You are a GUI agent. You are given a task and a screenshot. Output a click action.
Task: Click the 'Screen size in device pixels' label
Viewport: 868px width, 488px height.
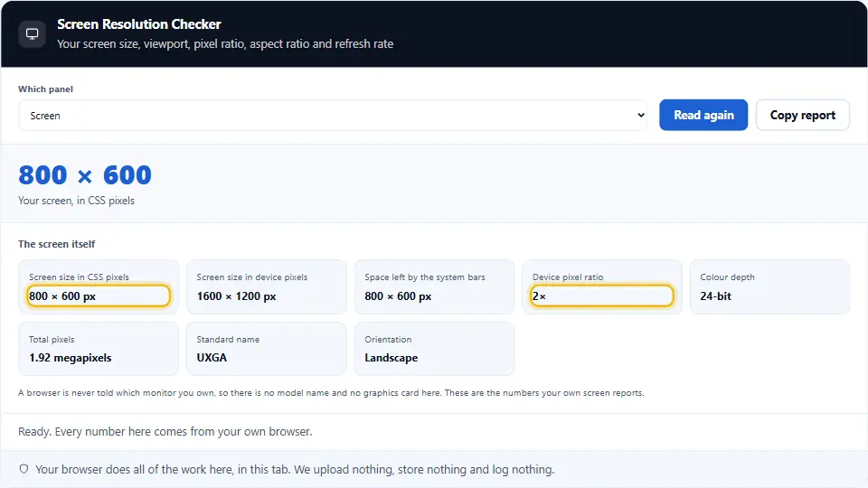tap(252, 277)
